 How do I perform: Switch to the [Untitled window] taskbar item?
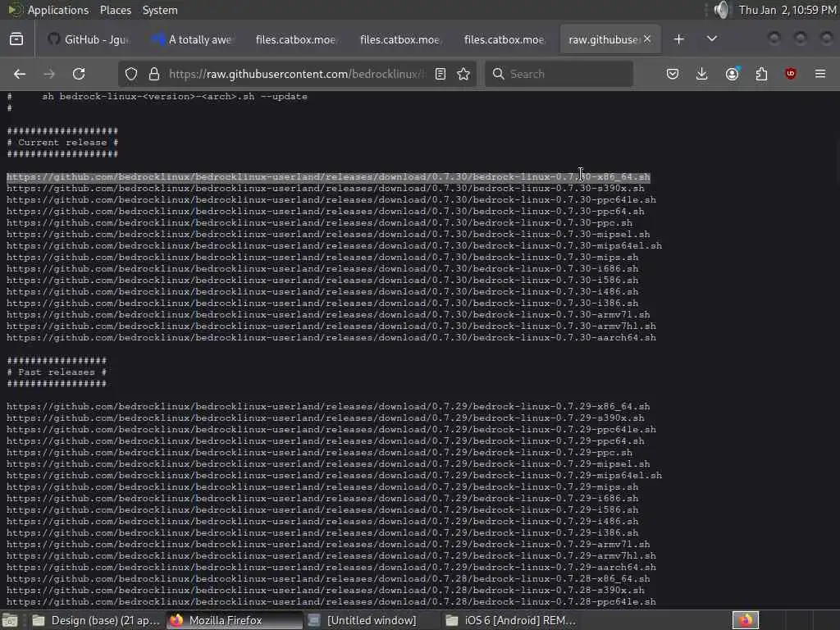point(372,620)
